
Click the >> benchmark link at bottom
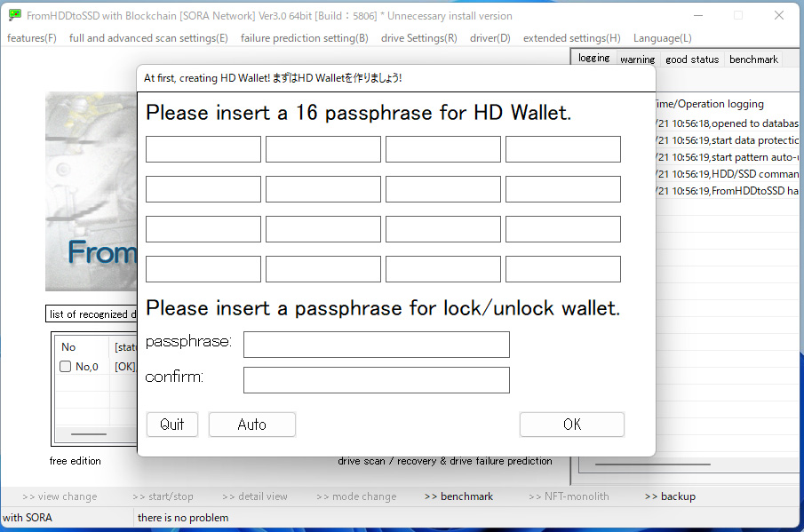pyautogui.click(x=459, y=496)
